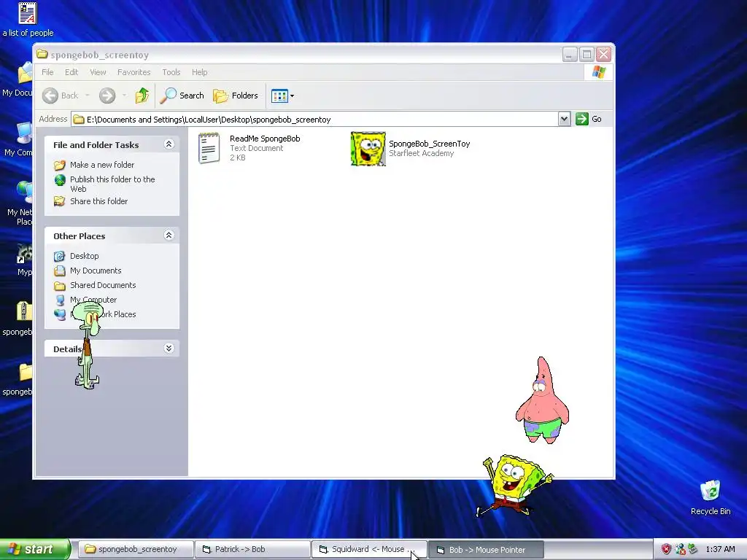Go to My Documents in Other Places
The image size is (747, 560).
96,271
